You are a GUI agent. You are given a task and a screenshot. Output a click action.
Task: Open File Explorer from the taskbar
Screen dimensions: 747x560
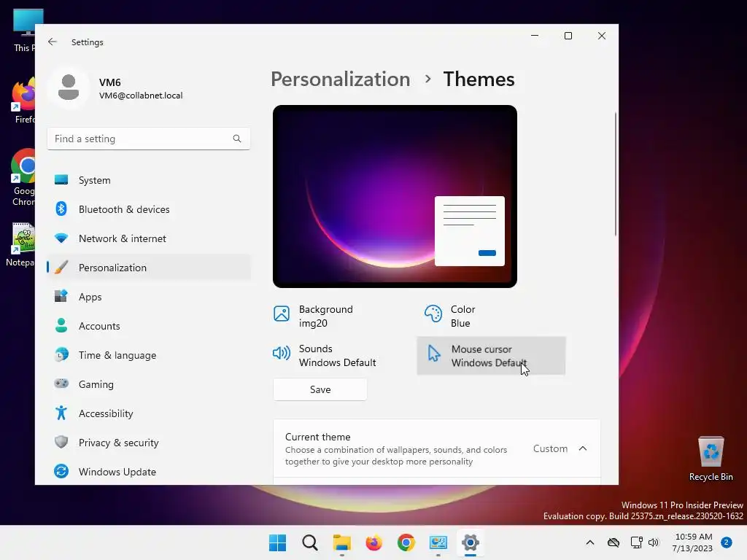point(341,542)
